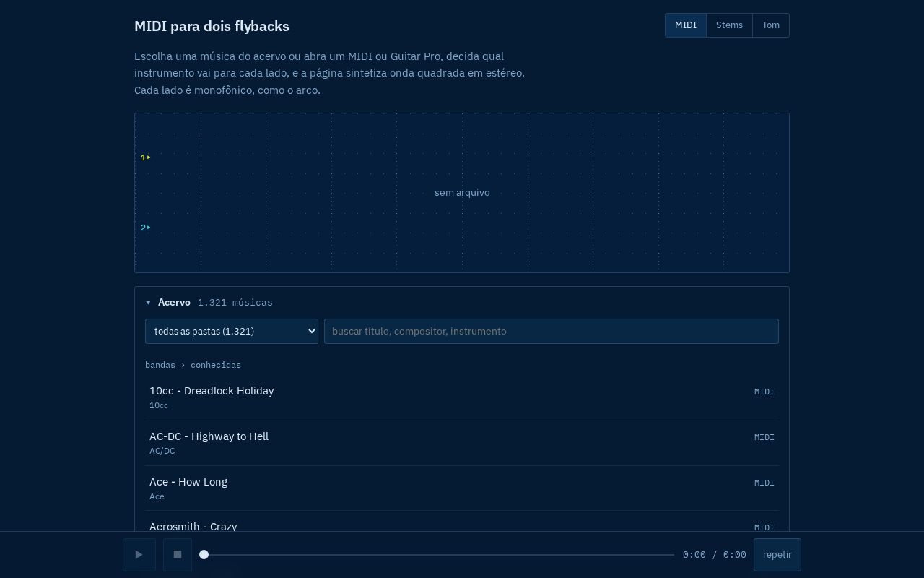Toggle the repetir loop button
The width and height of the screenshot is (924, 578).
click(777, 555)
